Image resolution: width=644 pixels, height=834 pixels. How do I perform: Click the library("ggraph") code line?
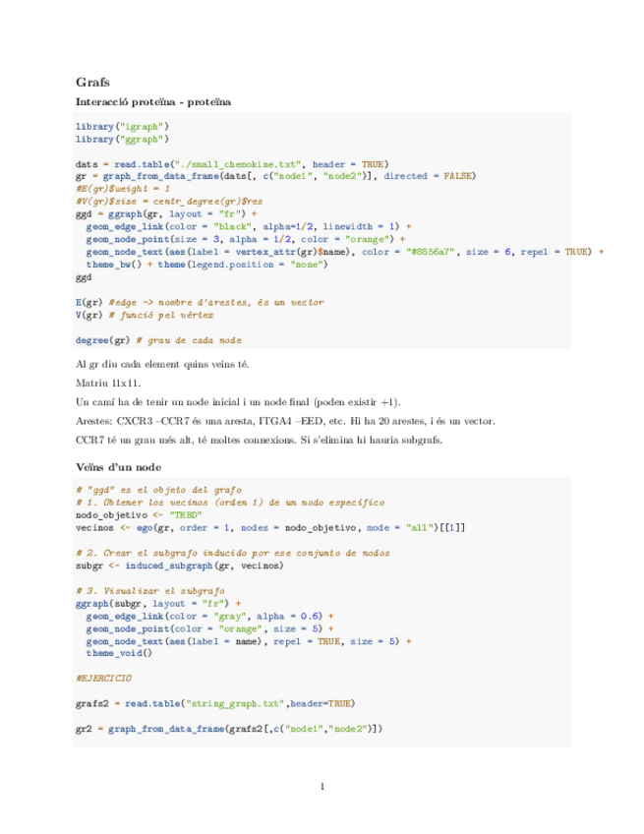(123, 139)
